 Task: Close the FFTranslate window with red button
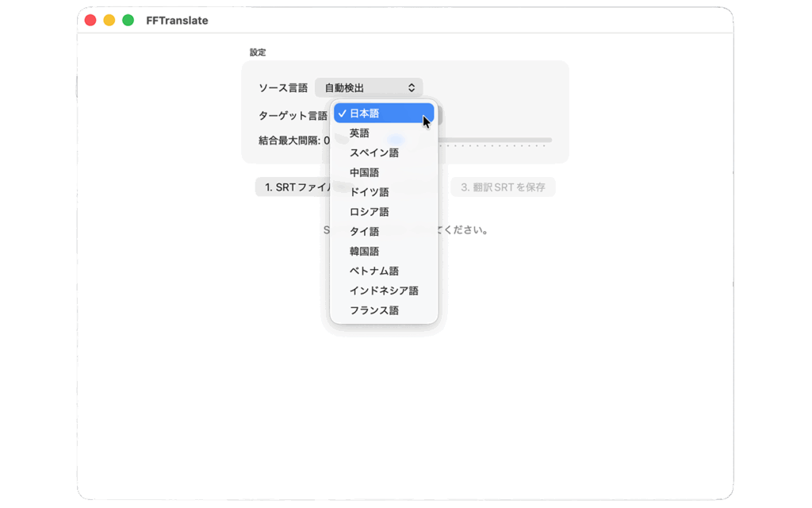click(x=90, y=20)
